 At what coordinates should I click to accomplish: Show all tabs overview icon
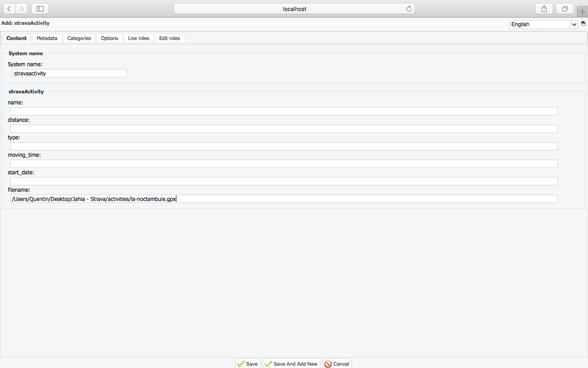coord(565,9)
